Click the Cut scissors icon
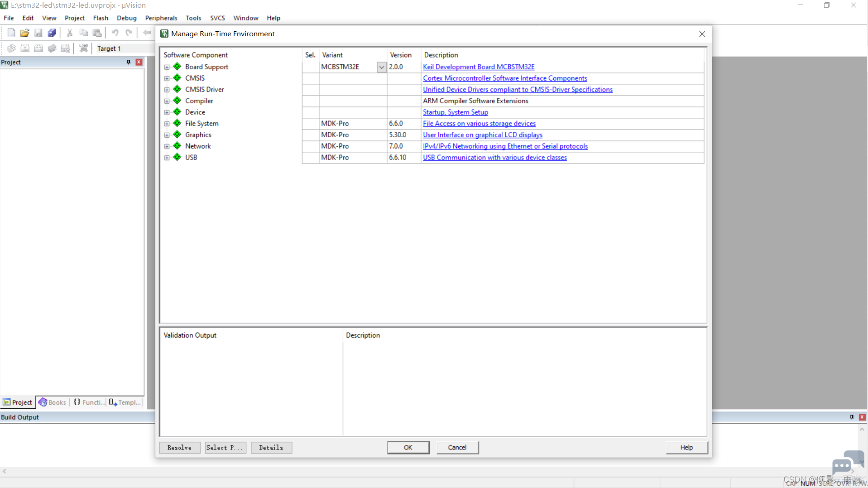Screen dimensions: 868x488 click(69, 33)
